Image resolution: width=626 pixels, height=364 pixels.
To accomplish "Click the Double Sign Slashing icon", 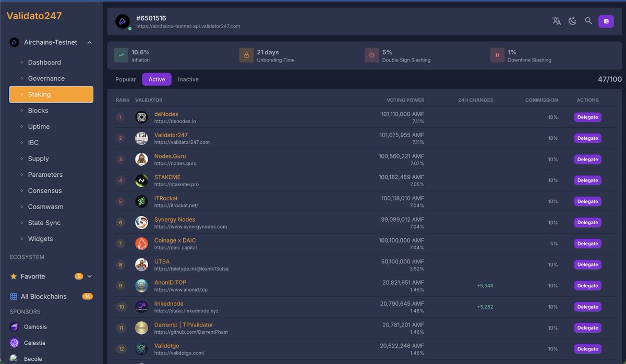I will 372,55.
